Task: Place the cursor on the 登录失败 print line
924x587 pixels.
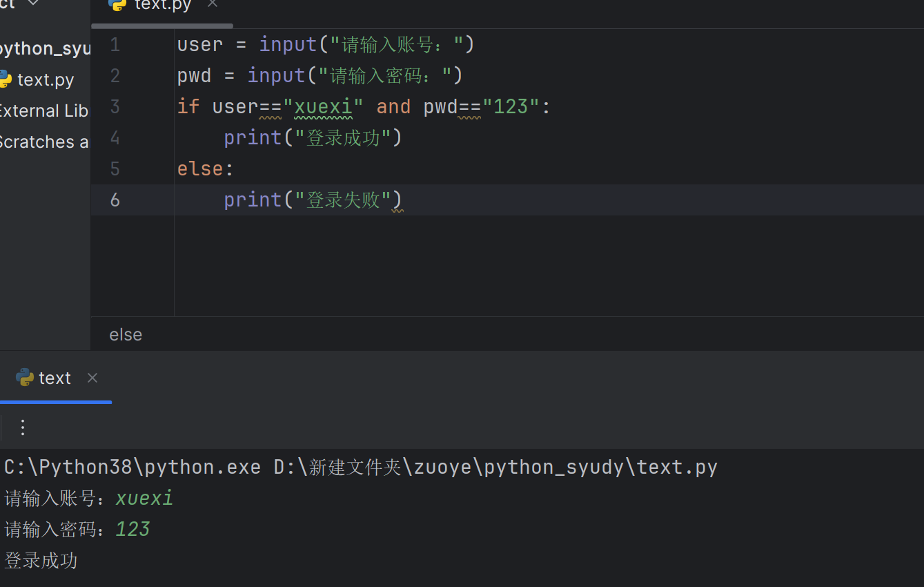Action: pyautogui.click(x=312, y=200)
